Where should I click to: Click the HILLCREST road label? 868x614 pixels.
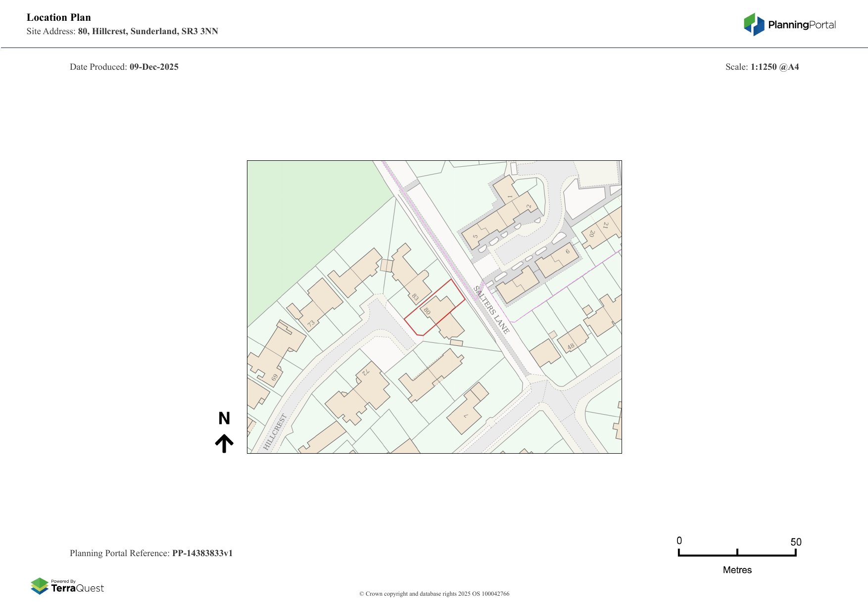(x=275, y=432)
